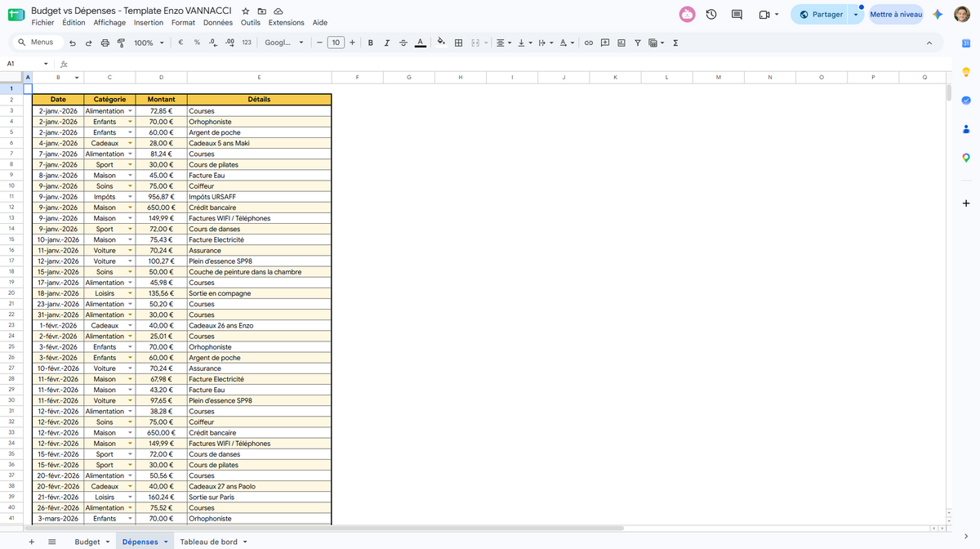Open the borders tool in toolbar

(458, 42)
